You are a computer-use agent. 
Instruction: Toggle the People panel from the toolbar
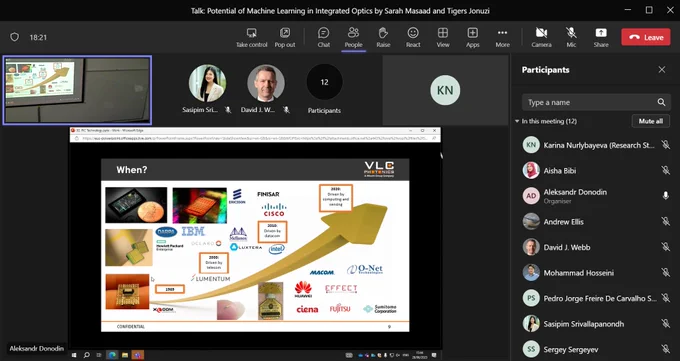click(x=353, y=38)
